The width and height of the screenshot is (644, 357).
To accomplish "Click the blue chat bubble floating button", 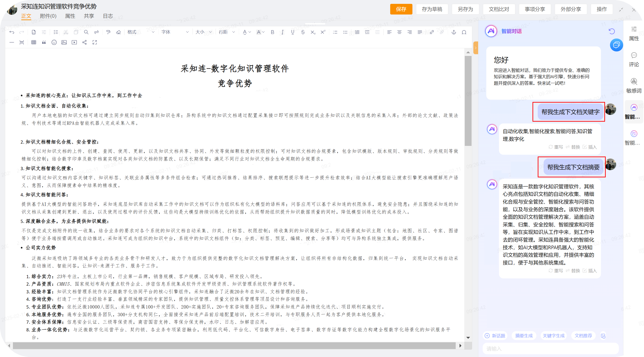I will (x=616, y=45).
